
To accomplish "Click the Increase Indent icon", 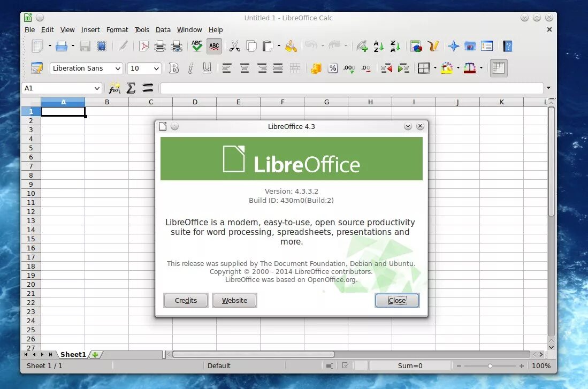I will point(403,68).
